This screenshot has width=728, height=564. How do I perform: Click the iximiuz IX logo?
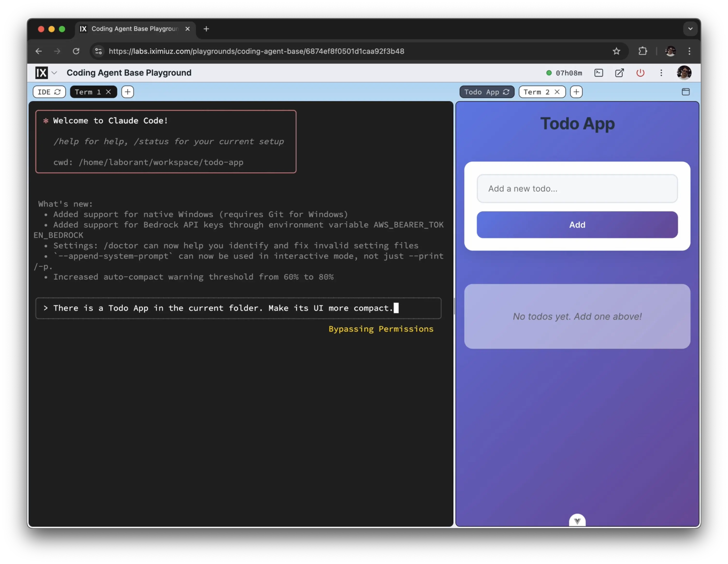42,73
